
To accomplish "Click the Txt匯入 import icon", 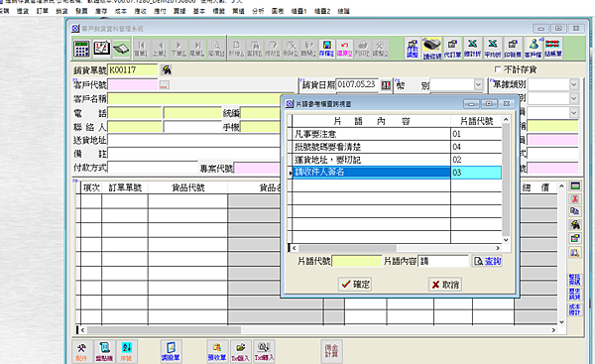I will coord(240,351).
